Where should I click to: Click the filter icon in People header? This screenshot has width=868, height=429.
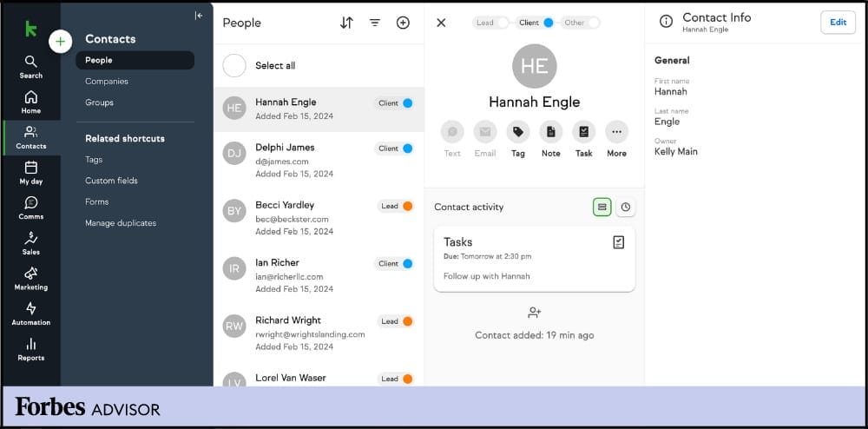375,23
